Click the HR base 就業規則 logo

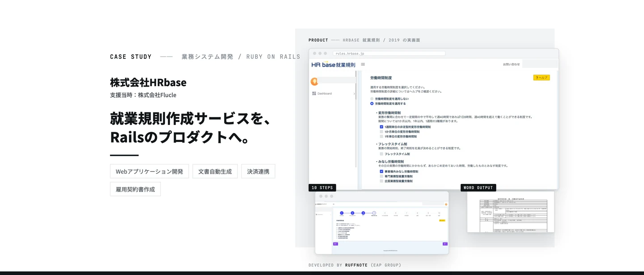click(334, 65)
